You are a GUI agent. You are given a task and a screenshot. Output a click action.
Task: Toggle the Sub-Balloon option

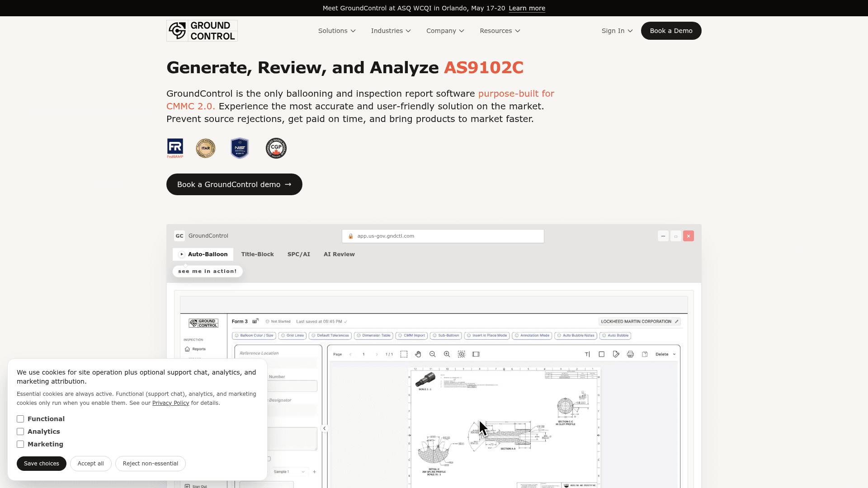[446, 336]
